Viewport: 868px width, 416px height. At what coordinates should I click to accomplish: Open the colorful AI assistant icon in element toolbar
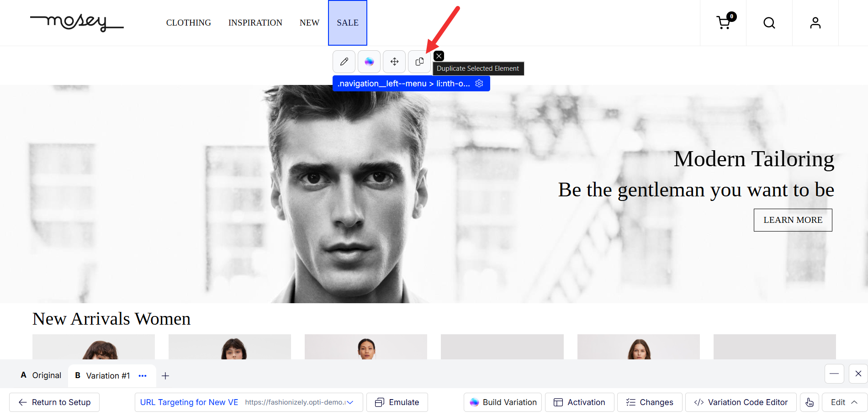point(369,62)
